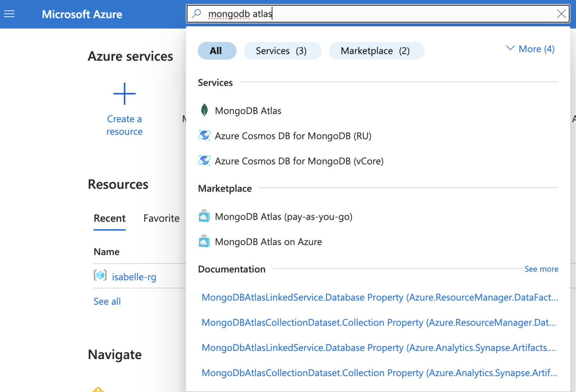
Task: Filter results by Marketplace (2)
Action: coord(376,50)
